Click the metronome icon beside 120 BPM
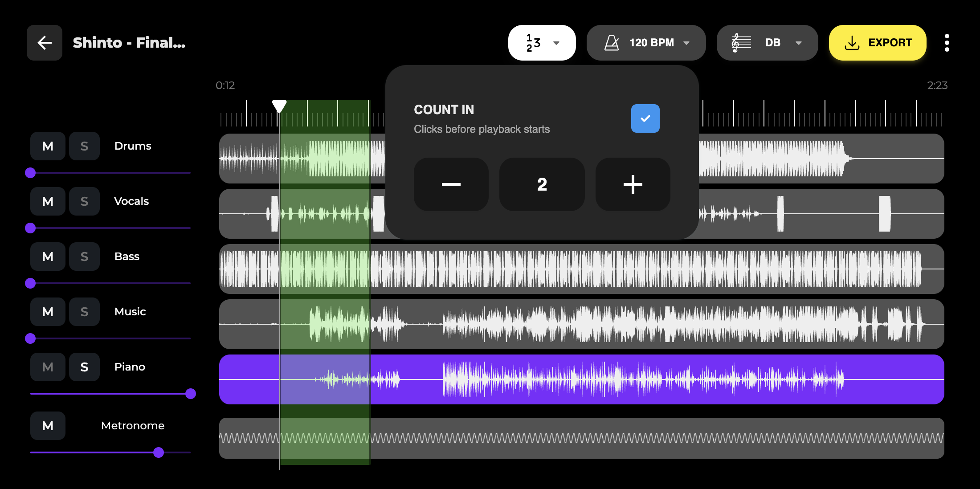The height and width of the screenshot is (489, 980). pos(612,43)
